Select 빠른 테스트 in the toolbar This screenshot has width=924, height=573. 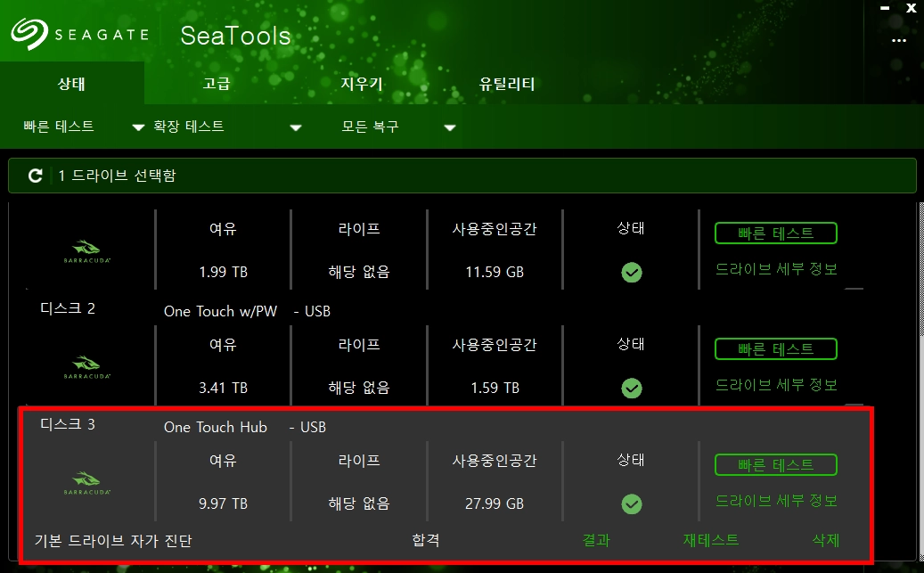coord(58,127)
